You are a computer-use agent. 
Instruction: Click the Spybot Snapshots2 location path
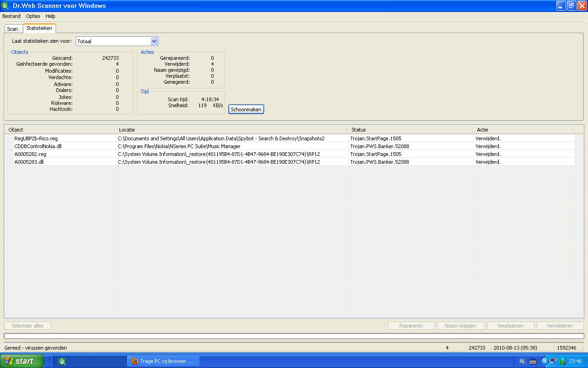pyautogui.click(x=221, y=138)
